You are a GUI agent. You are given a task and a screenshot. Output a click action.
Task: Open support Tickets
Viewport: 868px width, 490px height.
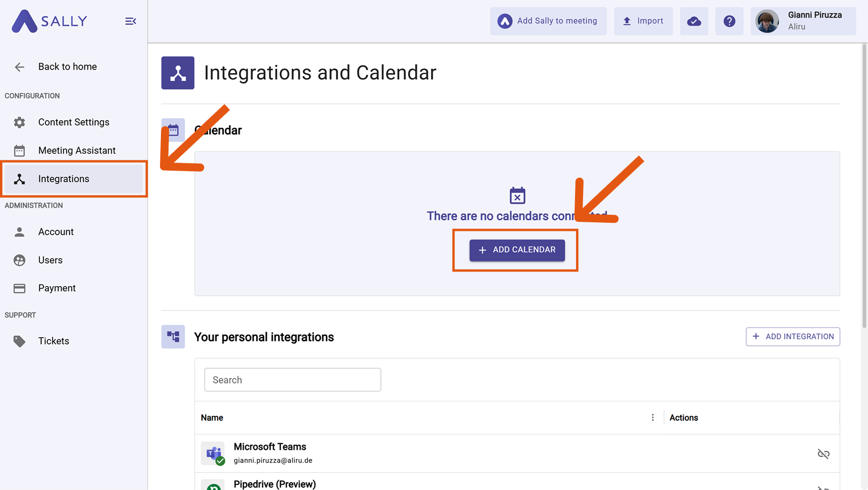tap(73, 341)
